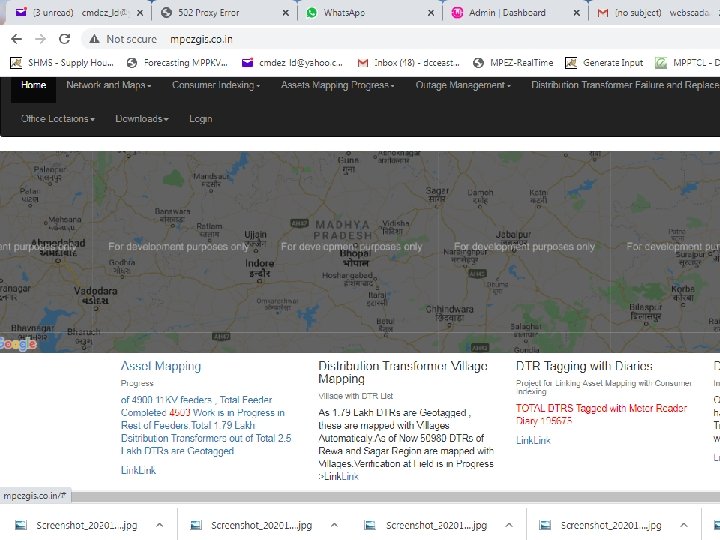The width and height of the screenshot is (720, 540).
Task: Click Distribution Transformer Village Mapping heading
Action: tap(403, 372)
